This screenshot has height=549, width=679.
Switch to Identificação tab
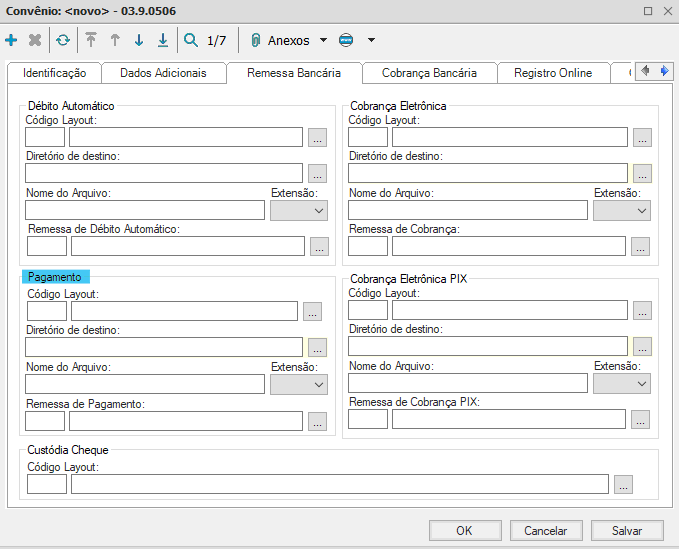(x=54, y=73)
